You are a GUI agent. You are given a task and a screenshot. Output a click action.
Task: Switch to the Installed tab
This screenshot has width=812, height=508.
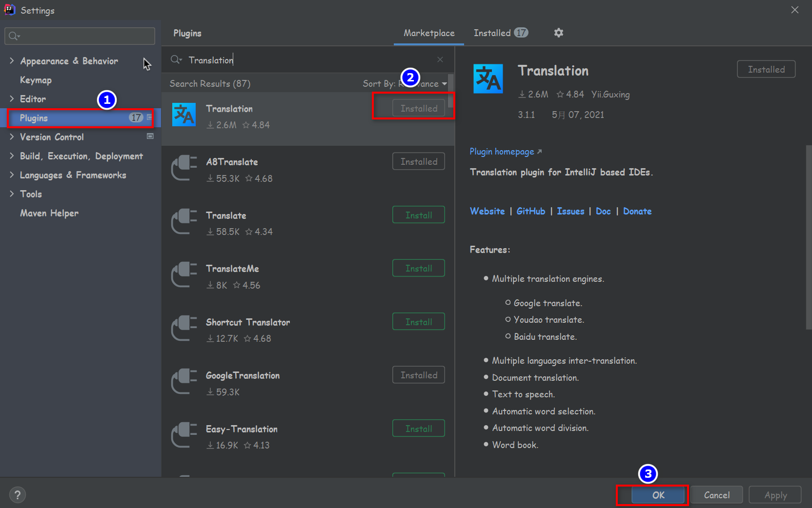coord(501,33)
